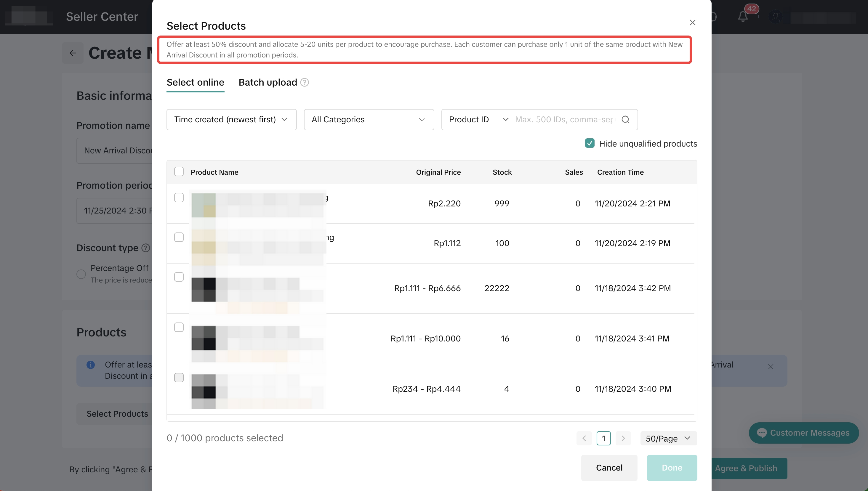Screen dimensions: 868x491
Task: Close the Select Products dialog
Action: 692,22
